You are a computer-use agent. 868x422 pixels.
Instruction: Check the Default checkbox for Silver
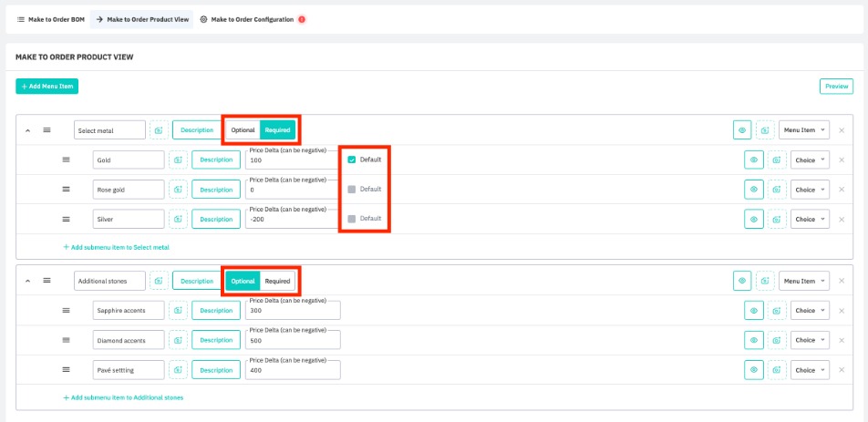[352, 219]
